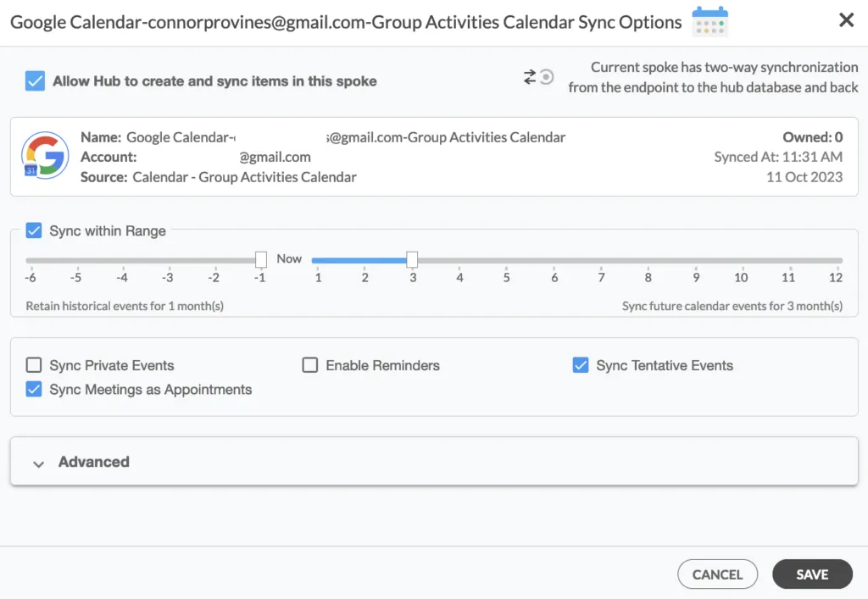Click the '11 Oct 2023' date text

point(804,177)
